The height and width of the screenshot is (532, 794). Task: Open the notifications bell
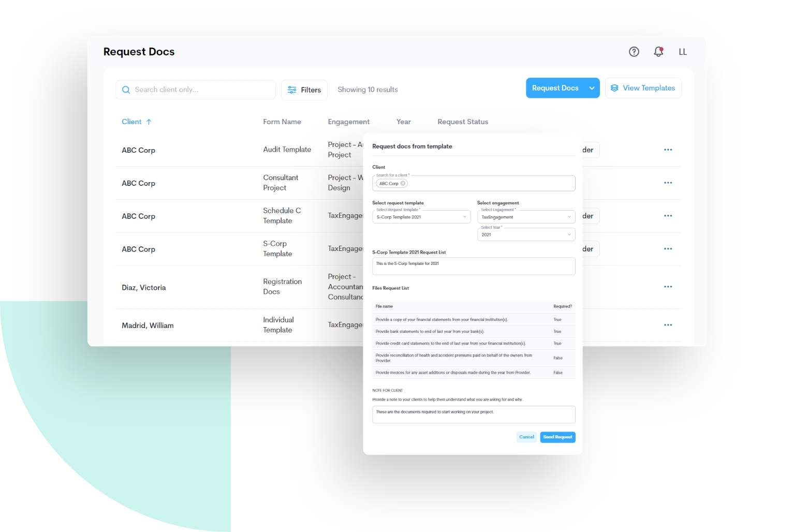tap(658, 52)
